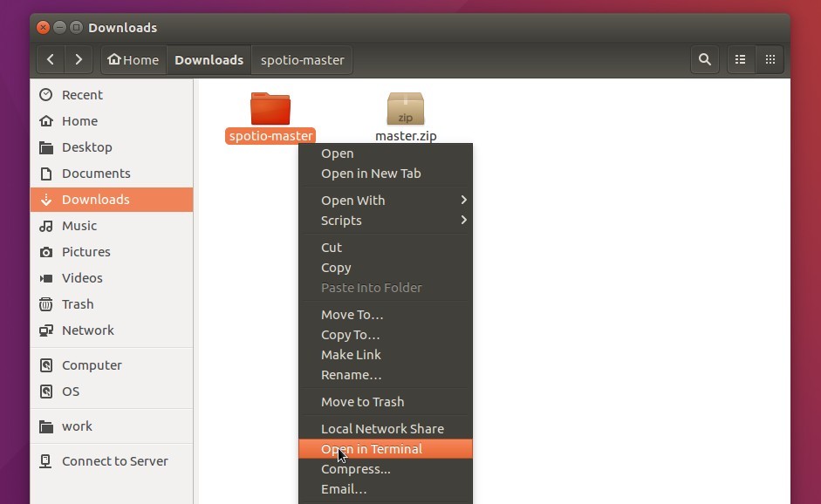
Task: Choose Rename… in the context menu
Action: (x=386, y=375)
